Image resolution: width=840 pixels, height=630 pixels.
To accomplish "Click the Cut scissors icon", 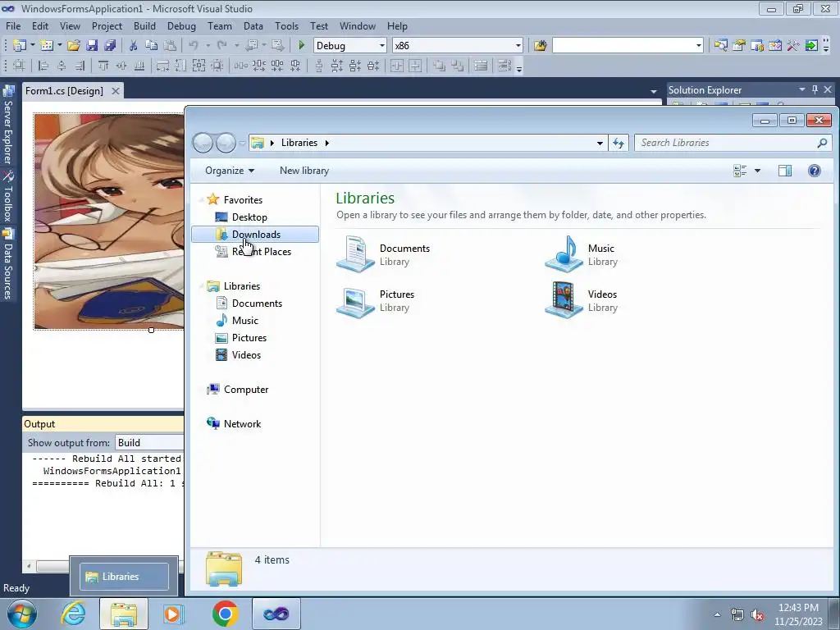I will tap(134, 46).
